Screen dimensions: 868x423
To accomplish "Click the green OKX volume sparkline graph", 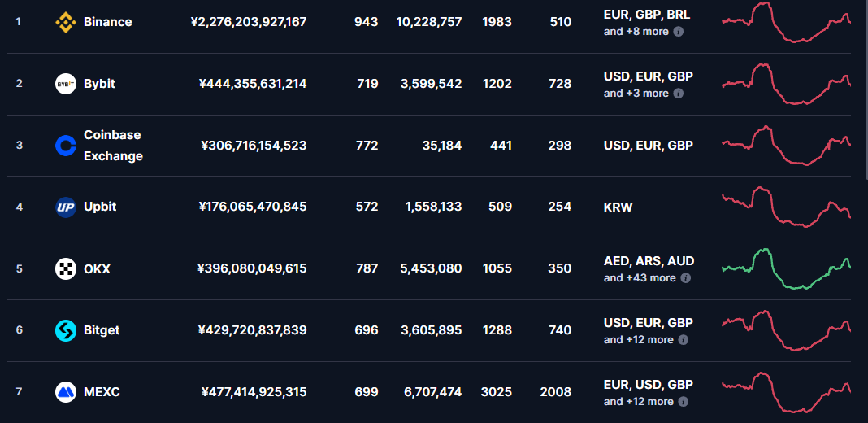I will 786,269.
